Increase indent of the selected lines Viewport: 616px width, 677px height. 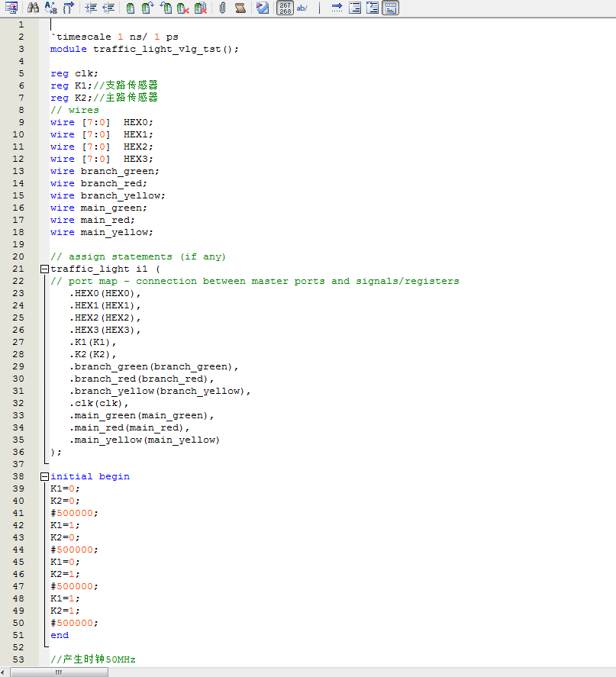[91, 8]
